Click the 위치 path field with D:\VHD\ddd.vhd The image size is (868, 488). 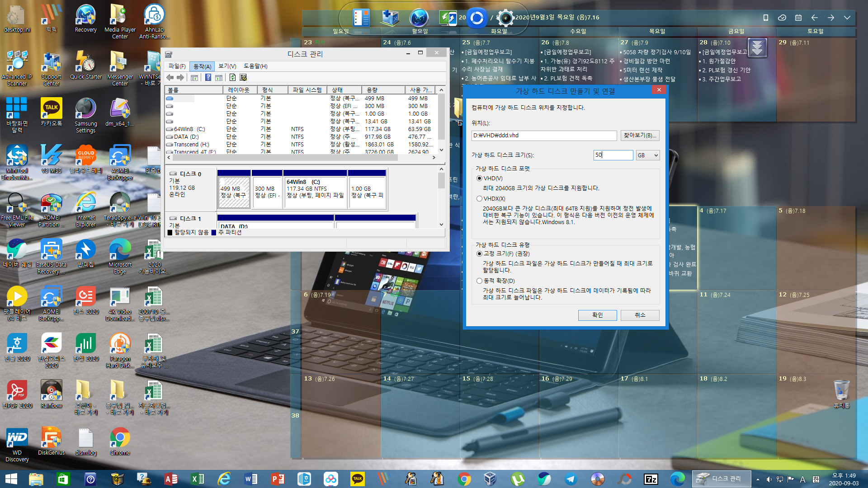point(544,136)
